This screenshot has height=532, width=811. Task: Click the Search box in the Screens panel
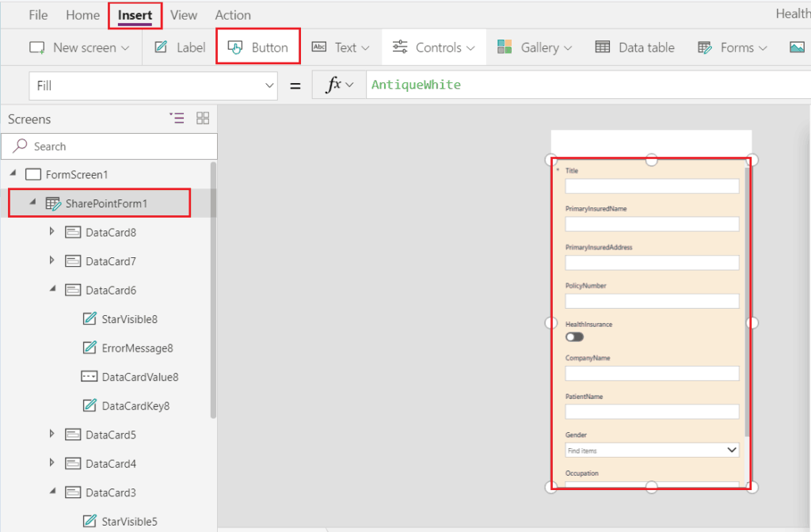point(109,146)
